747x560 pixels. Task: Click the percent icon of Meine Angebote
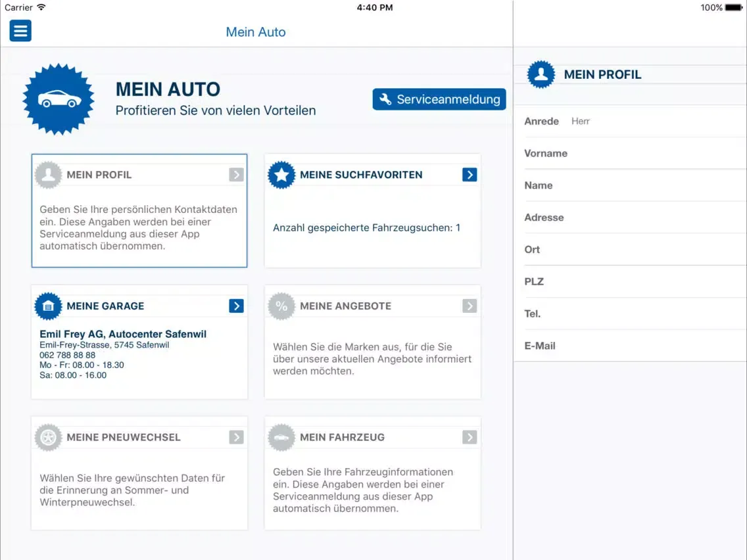[x=281, y=306]
